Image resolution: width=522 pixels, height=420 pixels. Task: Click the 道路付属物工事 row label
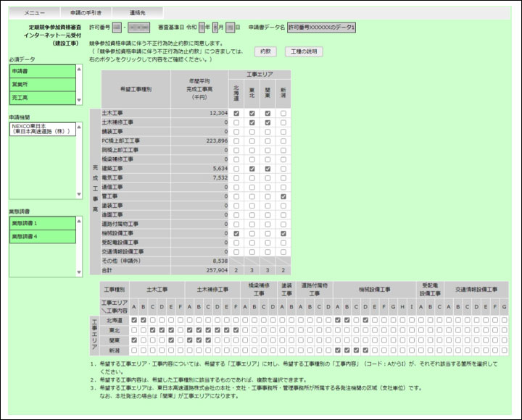[x=120, y=224]
